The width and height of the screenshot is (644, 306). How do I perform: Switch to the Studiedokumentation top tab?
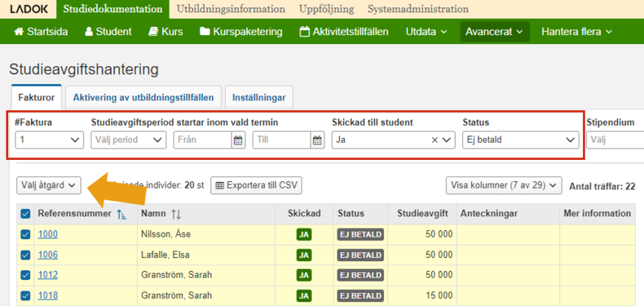tap(113, 9)
